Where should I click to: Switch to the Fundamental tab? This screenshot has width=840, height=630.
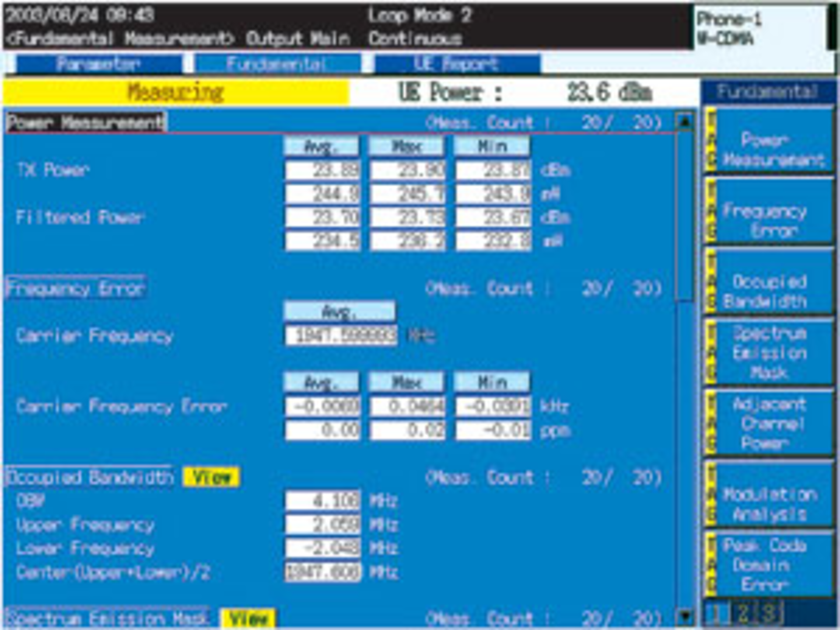pyautogui.click(x=276, y=64)
